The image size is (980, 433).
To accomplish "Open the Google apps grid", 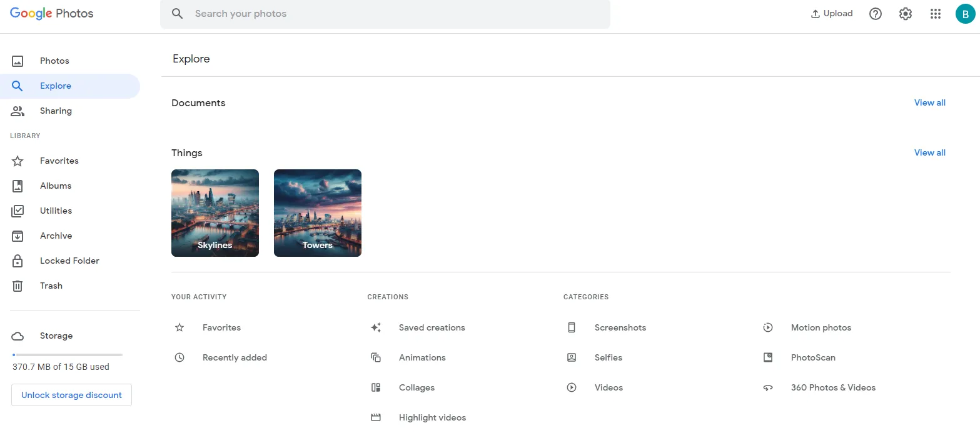I will click(x=935, y=13).
